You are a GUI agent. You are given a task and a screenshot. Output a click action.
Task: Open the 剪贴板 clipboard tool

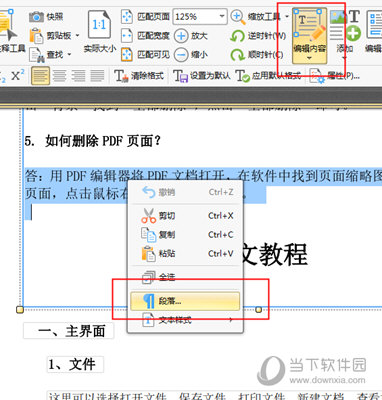point(51,35)
